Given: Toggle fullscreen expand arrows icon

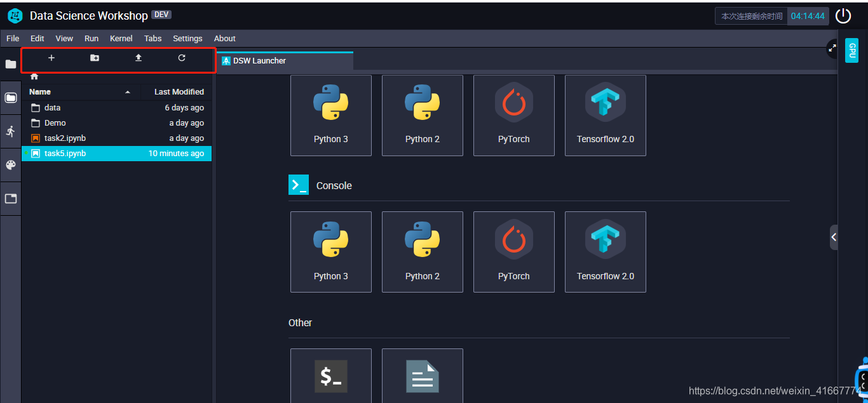Looking at the screenshot, I should point(832,48).
